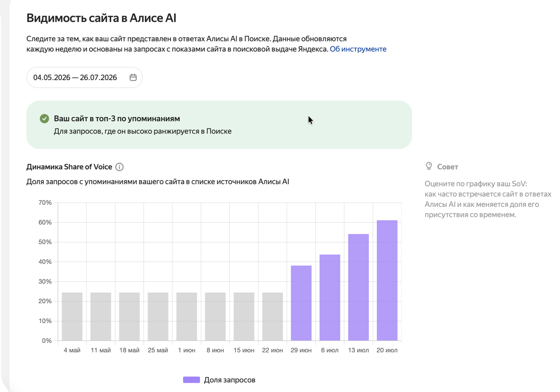Image resolution: width=560 pixels, height=392 pixels.
Task: Click the Динамика Share of Voice title
Action: [x=69, y=167]
